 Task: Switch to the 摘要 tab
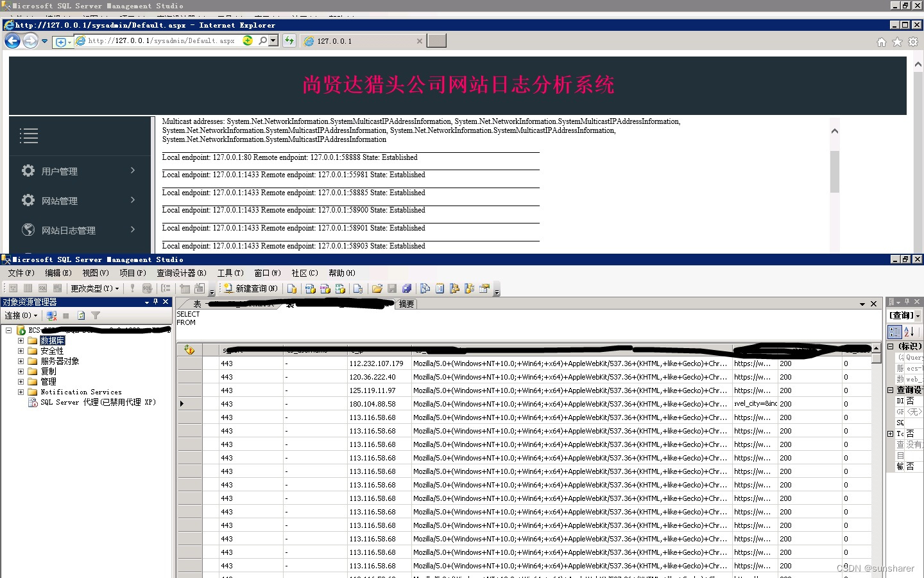[x=406, y=304]
